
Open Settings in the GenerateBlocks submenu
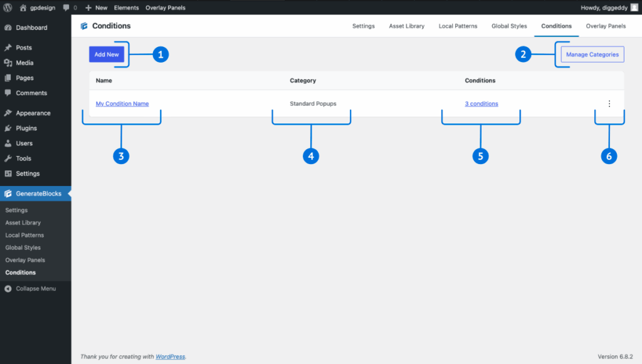[x=16, y=211]
